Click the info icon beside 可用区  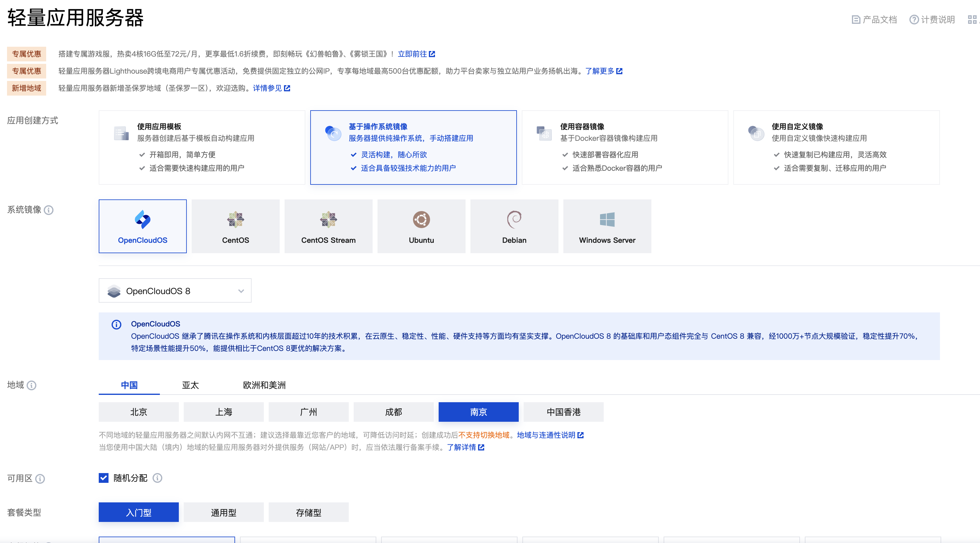(40, 479)
